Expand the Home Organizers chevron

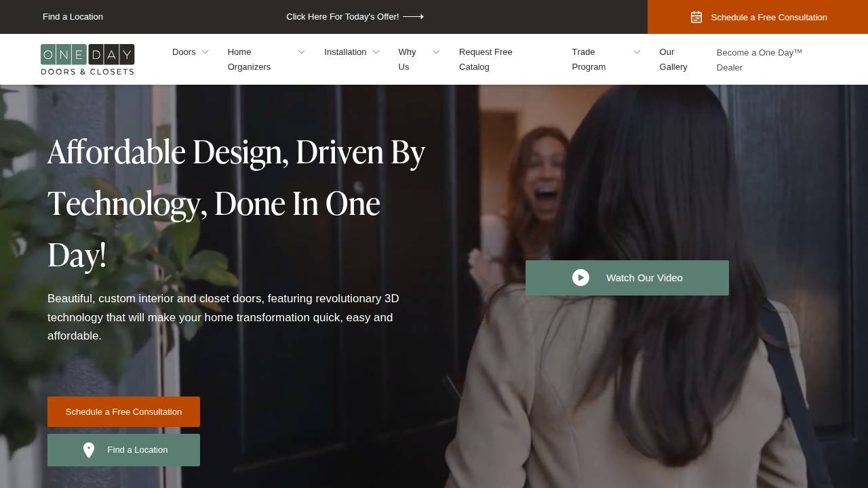pyautogui.click(x=301, y=52)
